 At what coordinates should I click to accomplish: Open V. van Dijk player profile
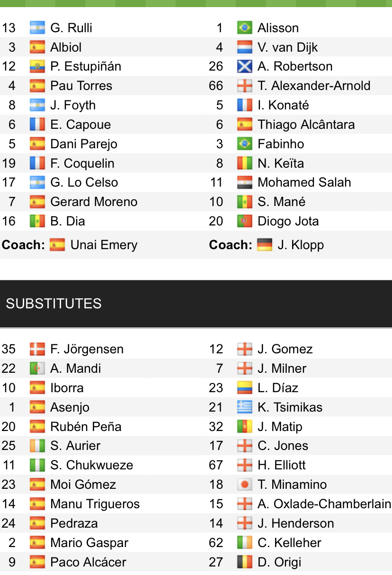pos(287,47)
